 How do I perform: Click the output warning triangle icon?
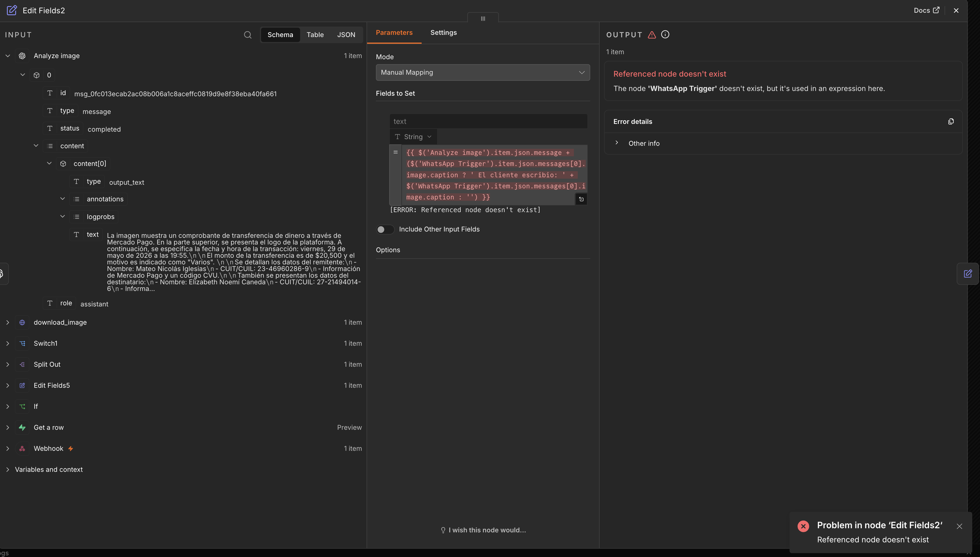click(x=652, y=35)
